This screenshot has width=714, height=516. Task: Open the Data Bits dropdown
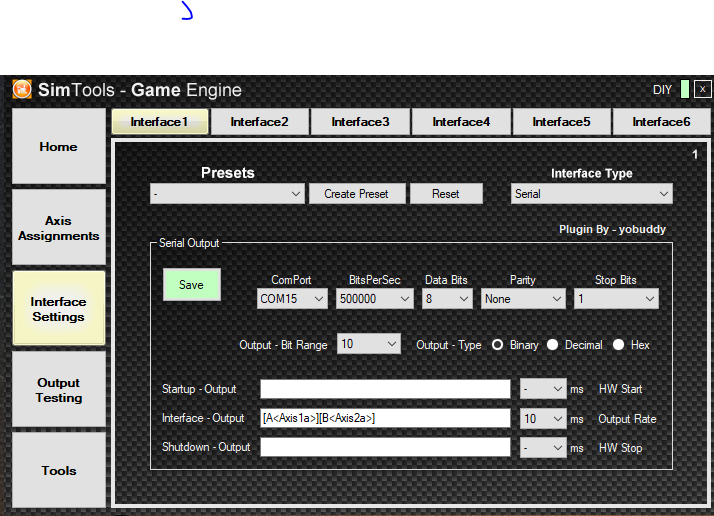coord(447,299)
